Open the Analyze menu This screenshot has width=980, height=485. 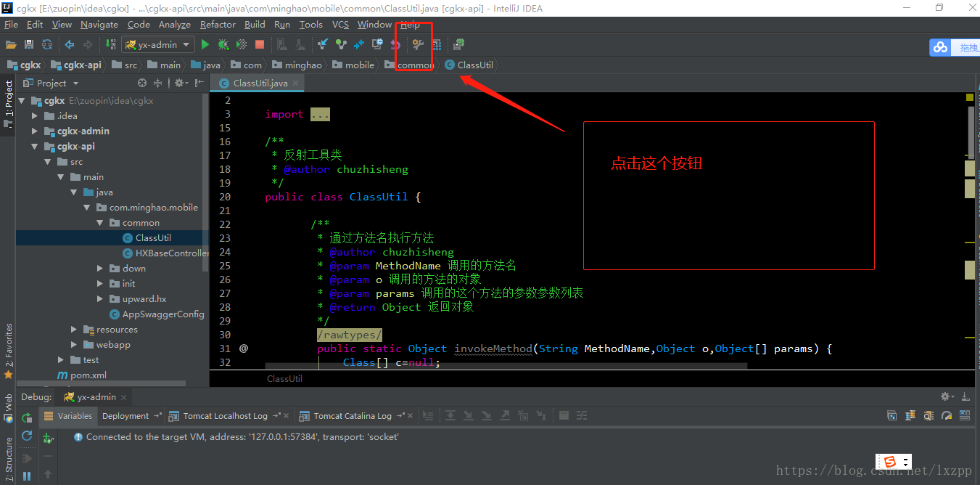(175, 25)
